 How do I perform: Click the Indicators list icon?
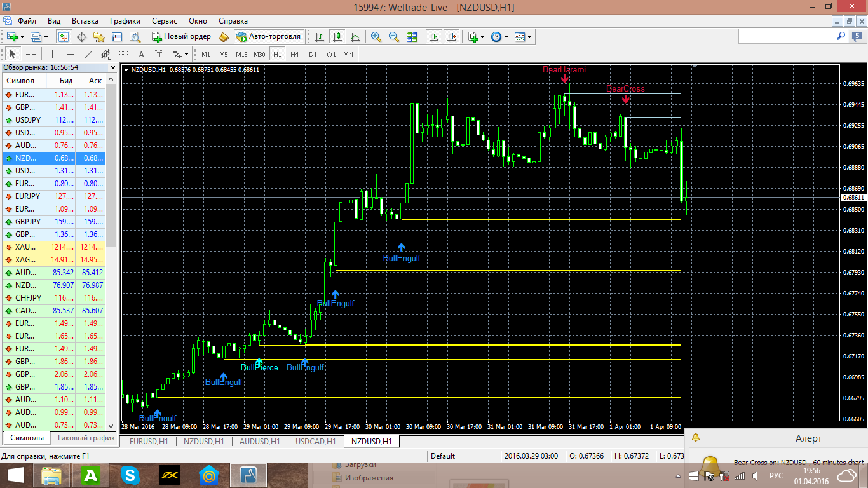pyautogui.click(x=473, y=37)
